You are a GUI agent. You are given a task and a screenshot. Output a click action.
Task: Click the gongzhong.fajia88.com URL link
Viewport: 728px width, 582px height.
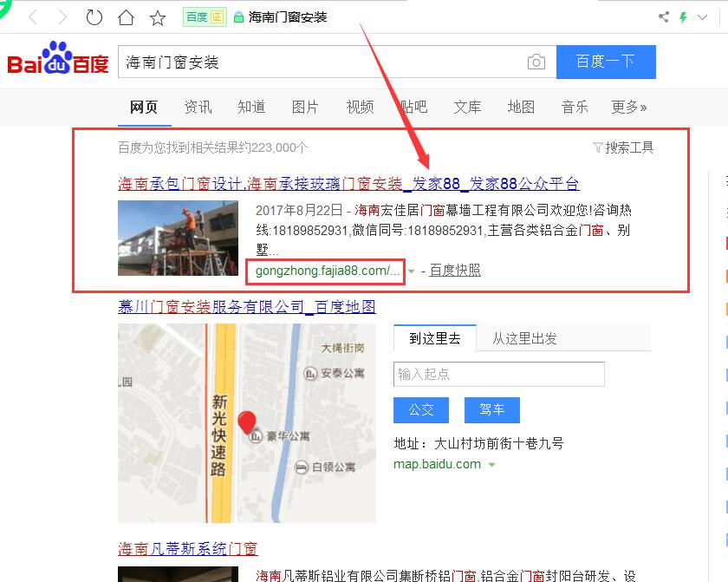click(328, 271)
